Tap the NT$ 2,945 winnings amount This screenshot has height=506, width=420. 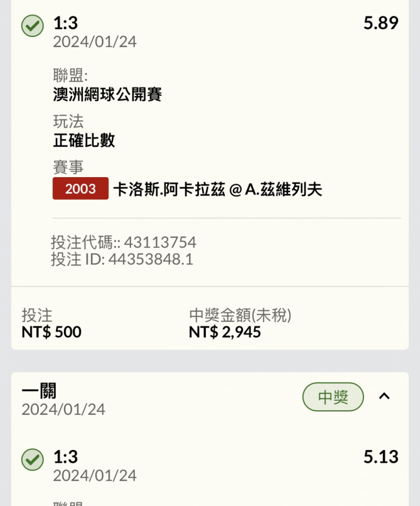225,332
